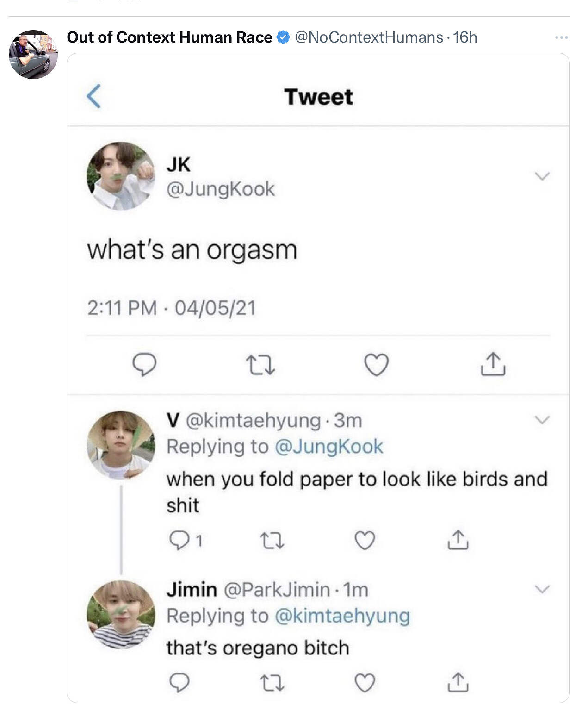Click the @JungKook mention in V's reply
Screen dimensions: 588x704
(329, 447)
